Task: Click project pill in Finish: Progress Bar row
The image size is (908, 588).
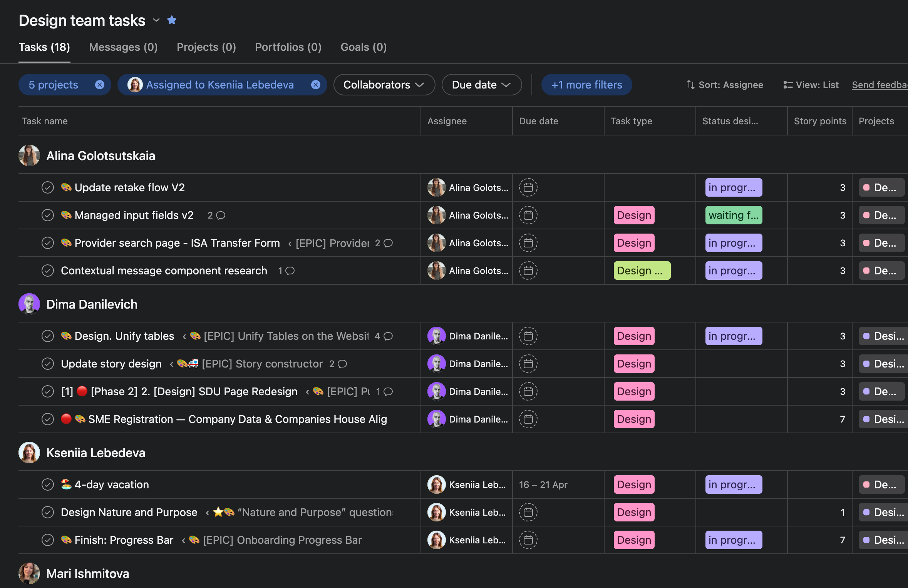Action: [x=883, y=540]
